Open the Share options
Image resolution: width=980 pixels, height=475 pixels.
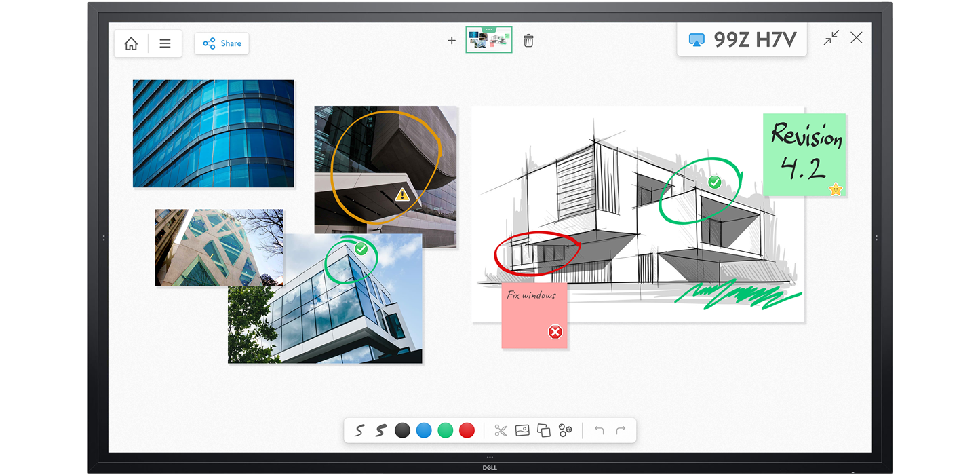[221, 43]
